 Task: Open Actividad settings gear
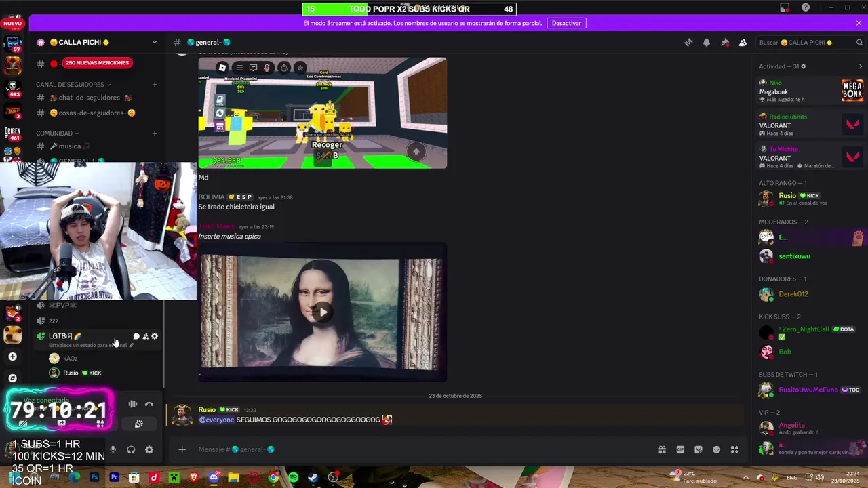click(x=804, y=66)
